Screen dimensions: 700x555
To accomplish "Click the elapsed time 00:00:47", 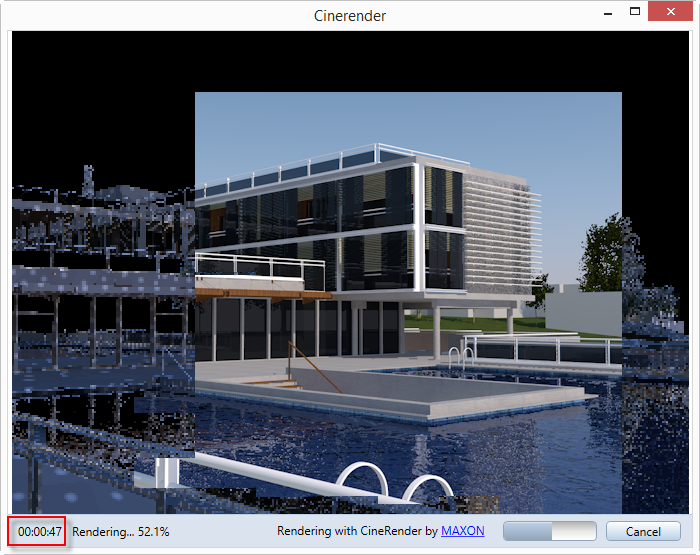I will [39, 531].
